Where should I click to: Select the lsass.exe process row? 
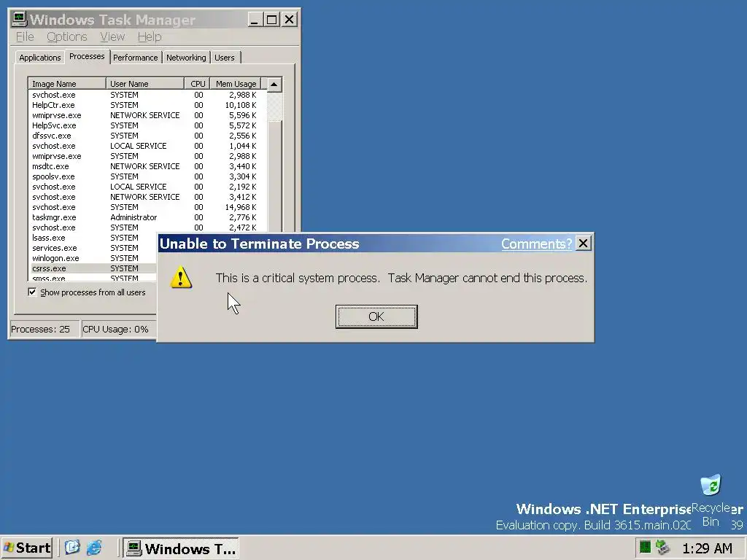coord(93,238)
